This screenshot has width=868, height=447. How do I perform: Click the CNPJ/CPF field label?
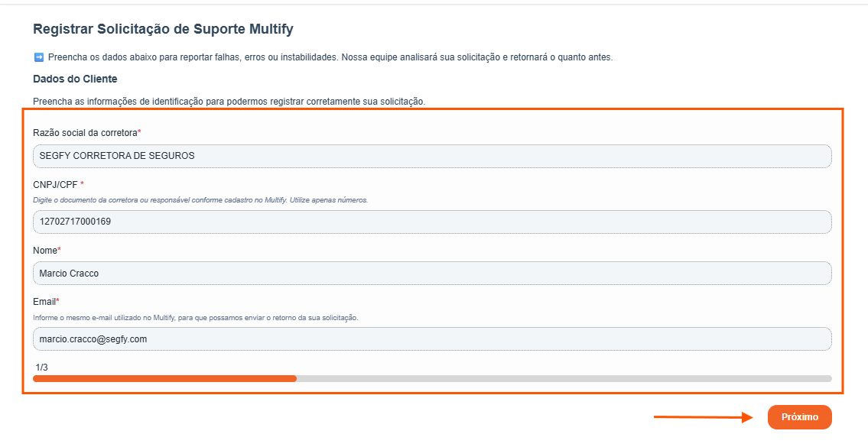click(x=57, y=184)
